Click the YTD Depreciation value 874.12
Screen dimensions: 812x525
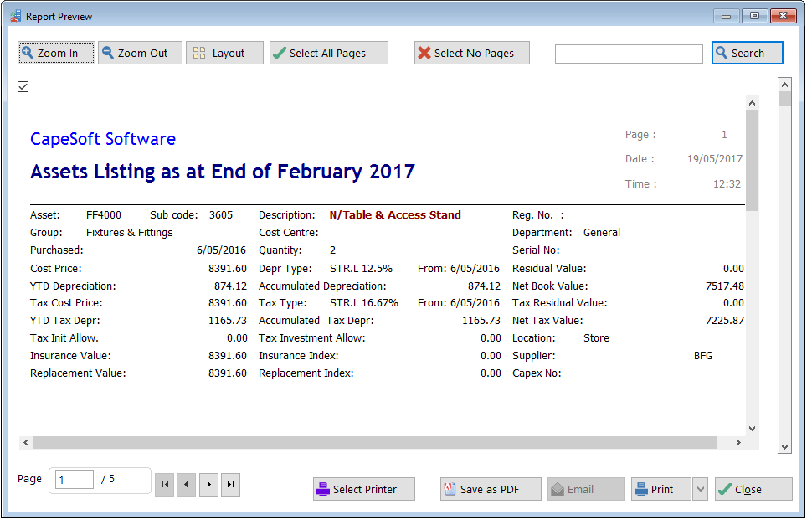(x=230, y=286)
